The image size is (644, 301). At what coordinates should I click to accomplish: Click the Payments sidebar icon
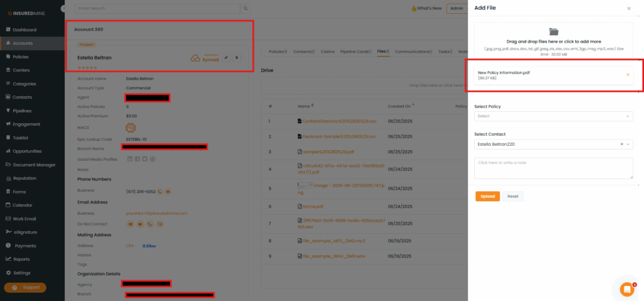click(8, 246)
